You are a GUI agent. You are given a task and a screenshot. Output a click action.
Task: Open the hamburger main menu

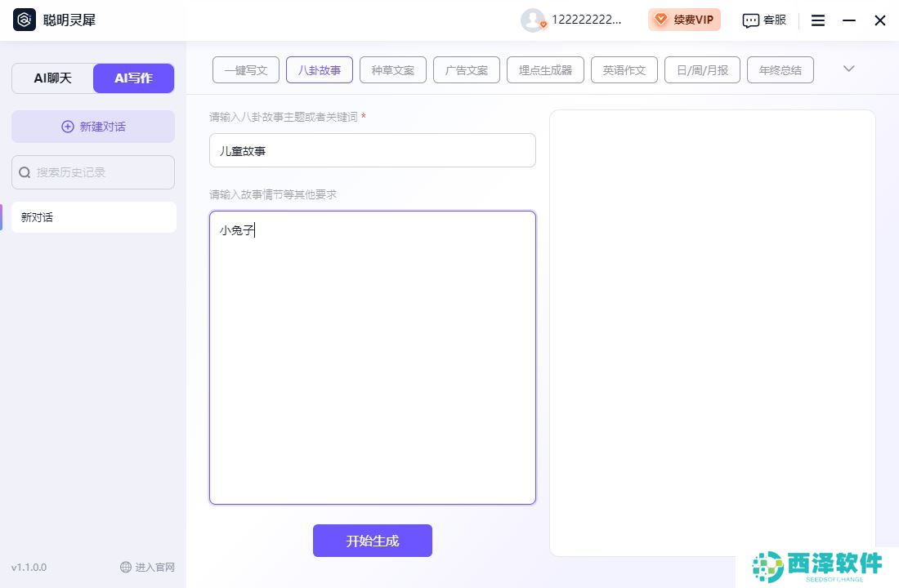pyautogui.click(x=818, y=20)
